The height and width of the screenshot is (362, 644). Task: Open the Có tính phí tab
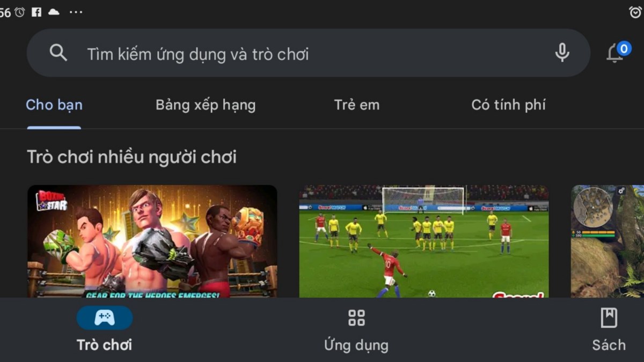point(508,105)
